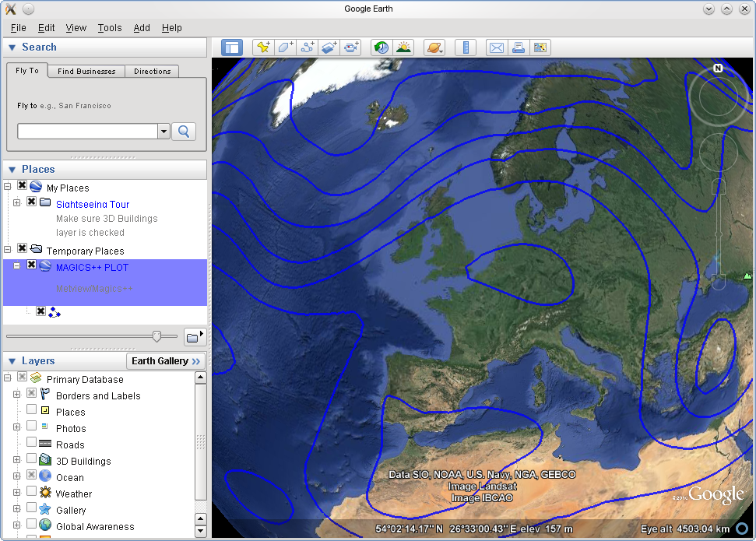Expand the Sightseeing Tour tree node
The height and width of the screenshot is (541, 756).
tap(17, 202)
